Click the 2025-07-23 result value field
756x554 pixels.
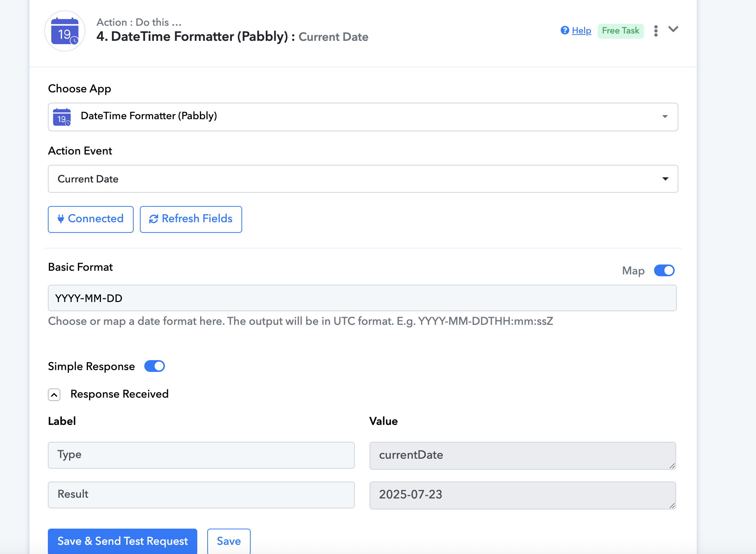coord(523,496)
